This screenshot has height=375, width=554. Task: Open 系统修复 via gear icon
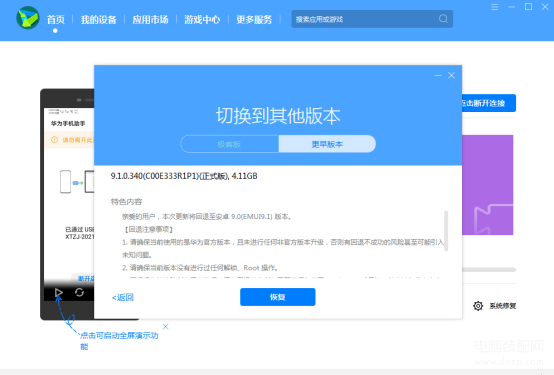tap(478, 306)
